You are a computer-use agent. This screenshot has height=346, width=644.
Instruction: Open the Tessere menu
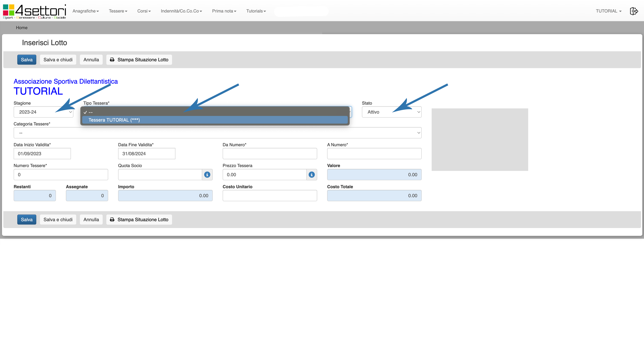[x=118, y=11]
